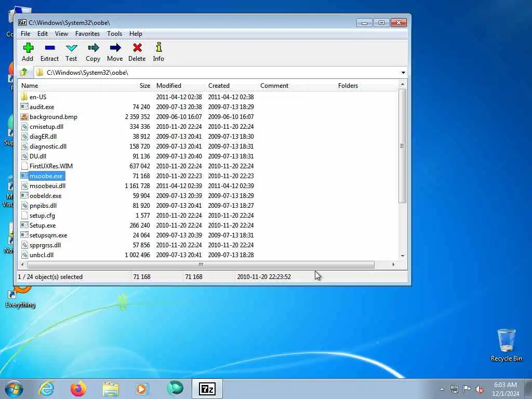Select the cmisetup.dll file icon
The width and height of the screenshot is (532, 399).
[x=24, y=127]
